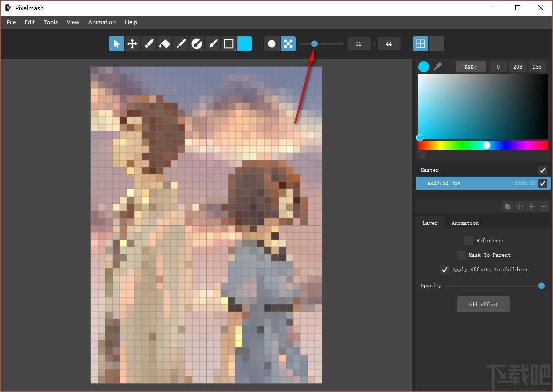Image resolution: width=553 pixels, height=392 pixels.
Task: Click the duplicate layer icon
Action: [x=507, y=206]
